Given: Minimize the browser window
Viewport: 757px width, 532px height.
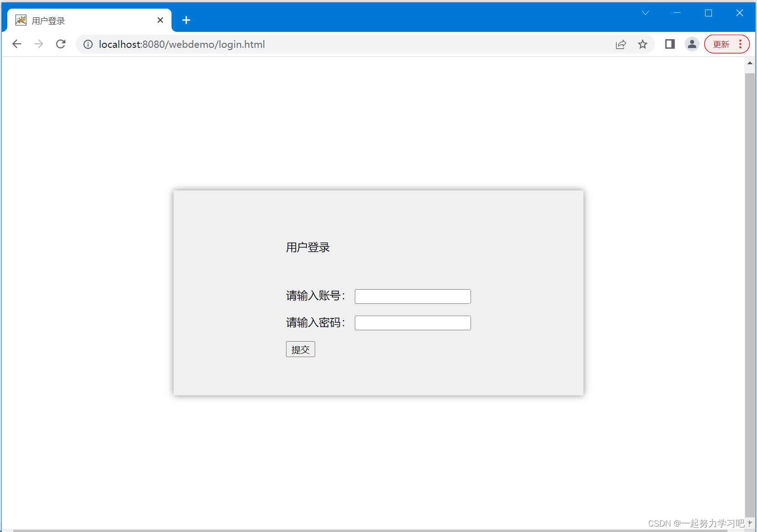Looking at the screenshot, I should click(x=677, y=13).
